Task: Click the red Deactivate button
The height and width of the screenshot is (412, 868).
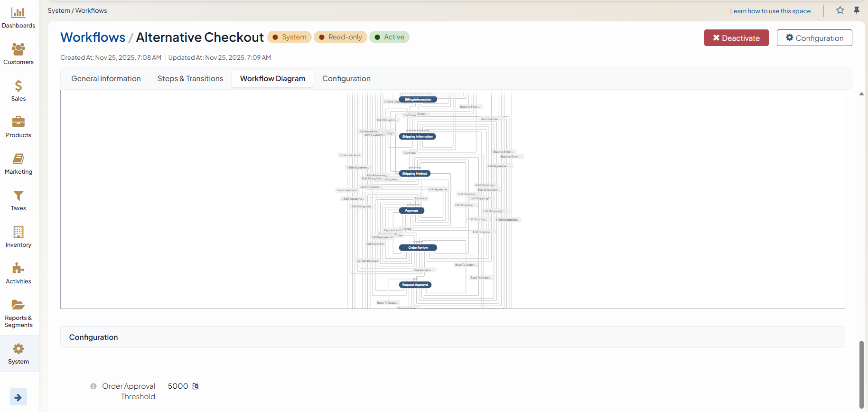Action: [x=736, y=38]
